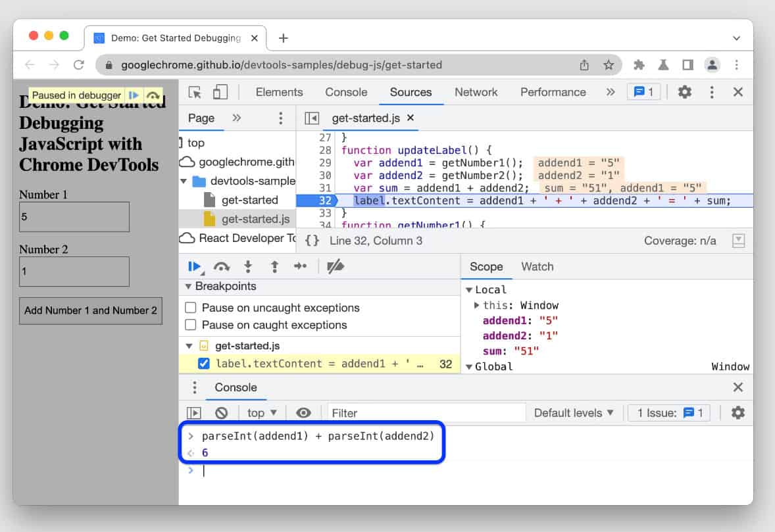Screen dimensions: 775x532
Task: Select googlechrome.github.io origin node
Action: 238,162
